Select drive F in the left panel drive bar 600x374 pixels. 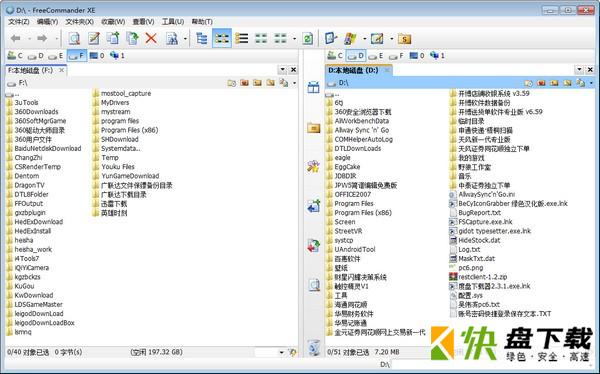pyautogui.click(x=77, y=56)
